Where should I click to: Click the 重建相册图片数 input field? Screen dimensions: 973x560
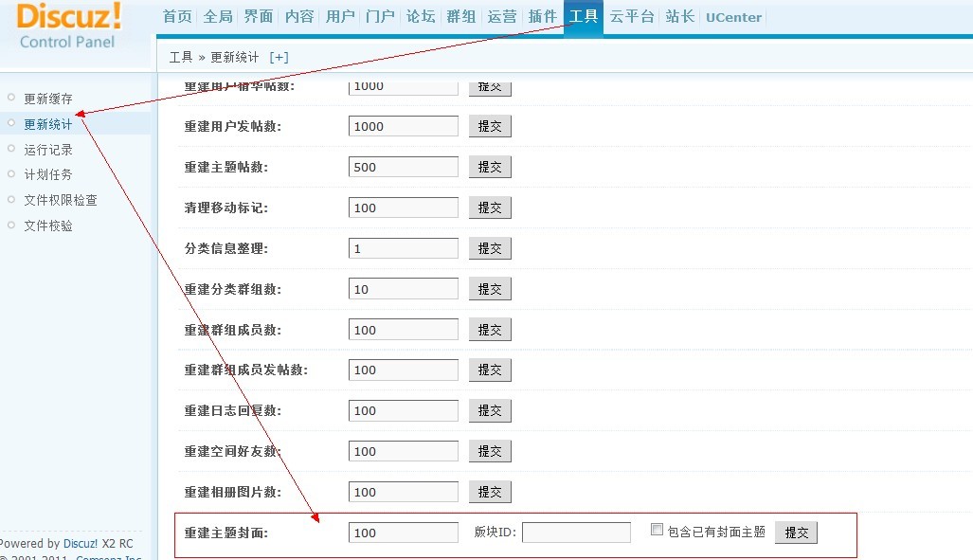[x=404, y=493]
